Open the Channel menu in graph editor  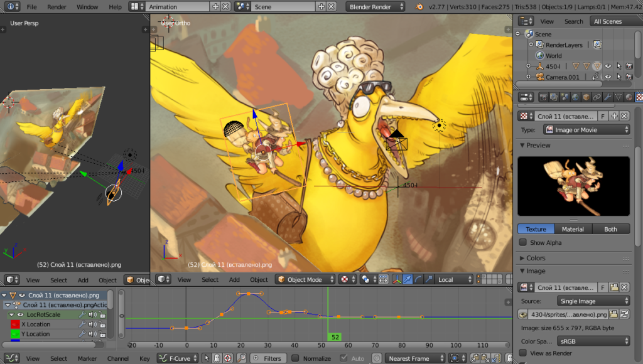118,358
